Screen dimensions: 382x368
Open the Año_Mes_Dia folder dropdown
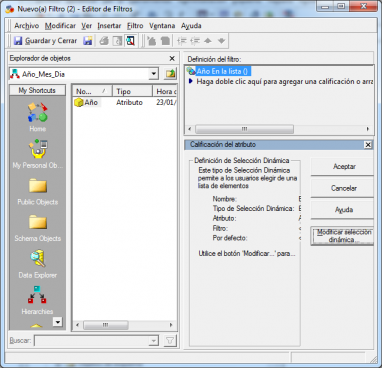click(x=153, y=74)
